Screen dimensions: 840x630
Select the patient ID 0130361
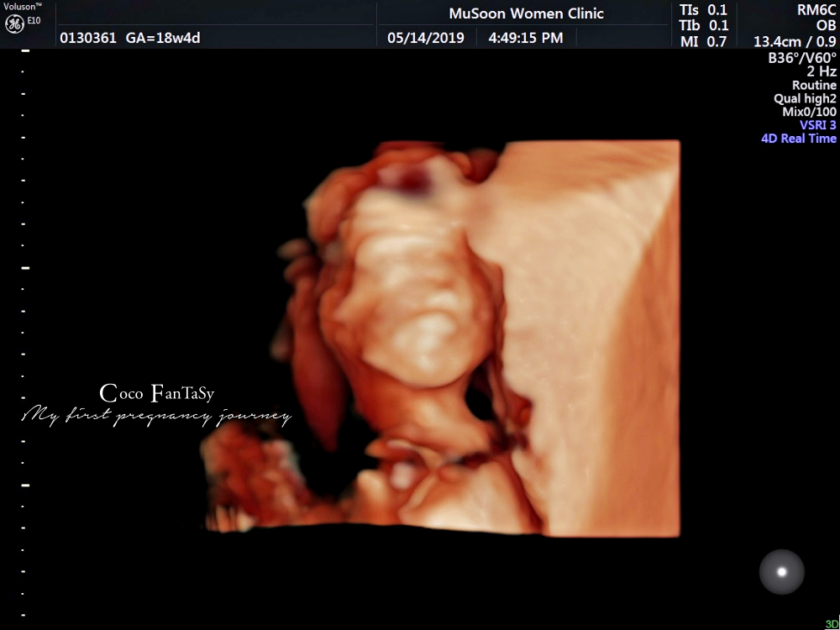(88, 38)
